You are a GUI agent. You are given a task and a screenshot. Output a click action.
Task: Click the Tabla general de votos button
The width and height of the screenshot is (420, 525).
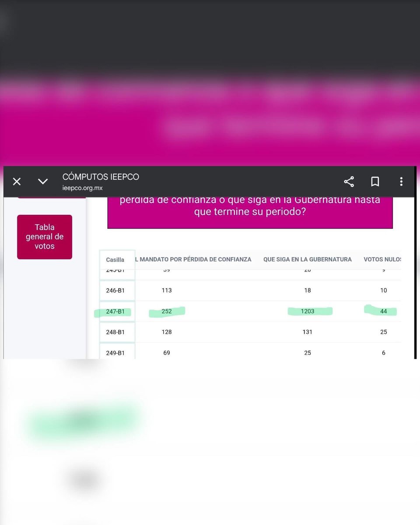[x=45, y=237]
